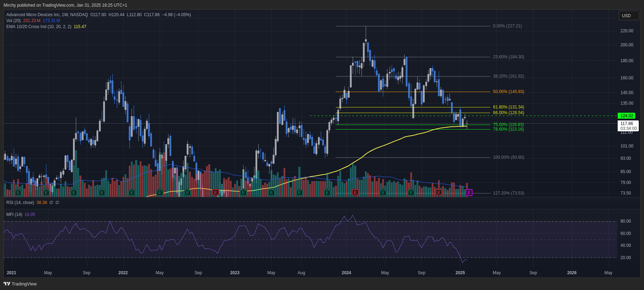The width and height of the screenshot is (644, 290).
Task: Click the orange 50.00% (145.83) Fibonacci label
Action: click(x=509, y=92)
